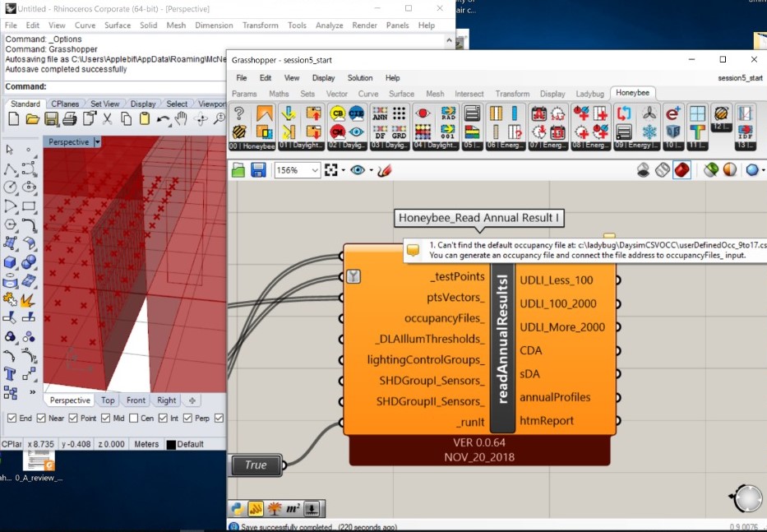Click the snowflake icon in Honeybee ribbon

coord(649,132)
